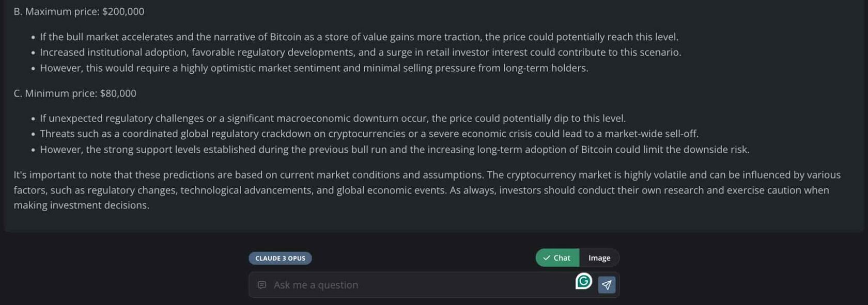The height and width of the screenshot is (305, 868).
Task: Focus the "Ask me a question" field
Action: [x=413, y=285]
